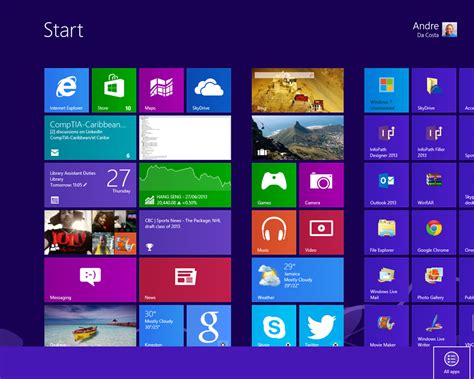This screenshot has width=474, height=379.
Task: Launch the green Games tile
Action: [x=274, y=185]
